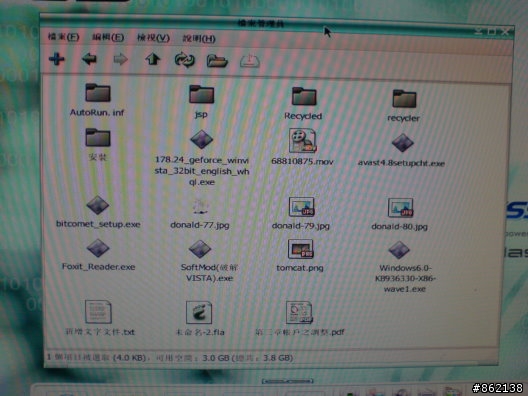Select the 新增文字文件.txt file icon
The width and height of the screenshot is (528, 396).
coord(98,312)
